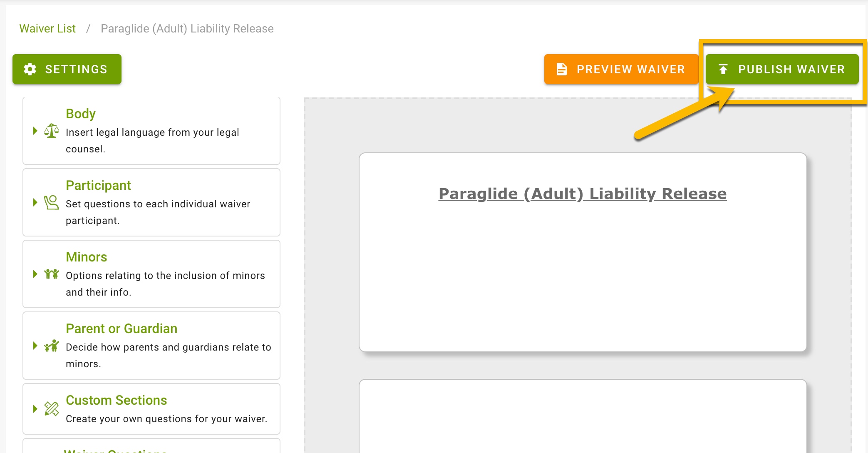Screen dimensions: 868x453
Task: Open the Settings button
Action: point(67,69)
